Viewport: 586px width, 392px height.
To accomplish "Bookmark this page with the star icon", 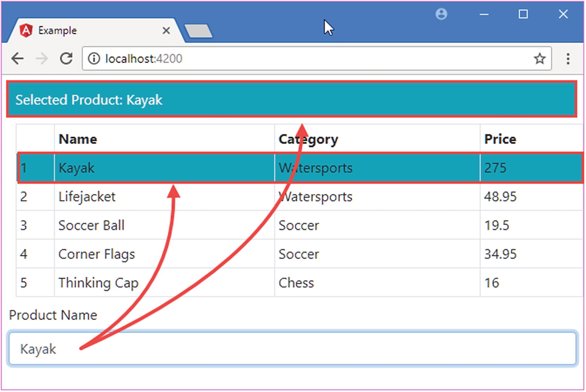I will click(x=539, y=59).
